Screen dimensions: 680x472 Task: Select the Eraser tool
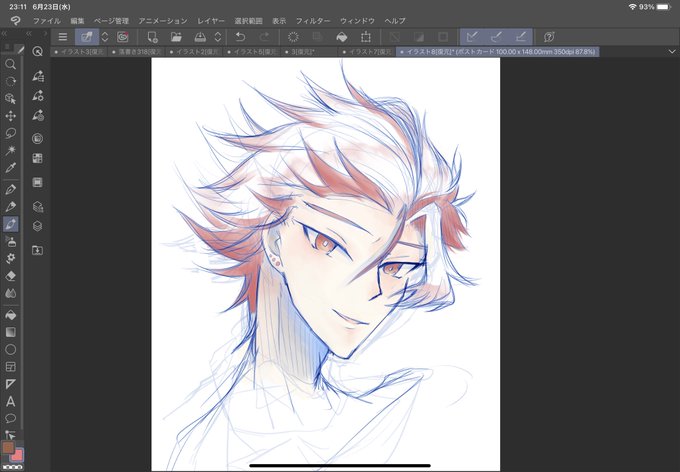10,276
